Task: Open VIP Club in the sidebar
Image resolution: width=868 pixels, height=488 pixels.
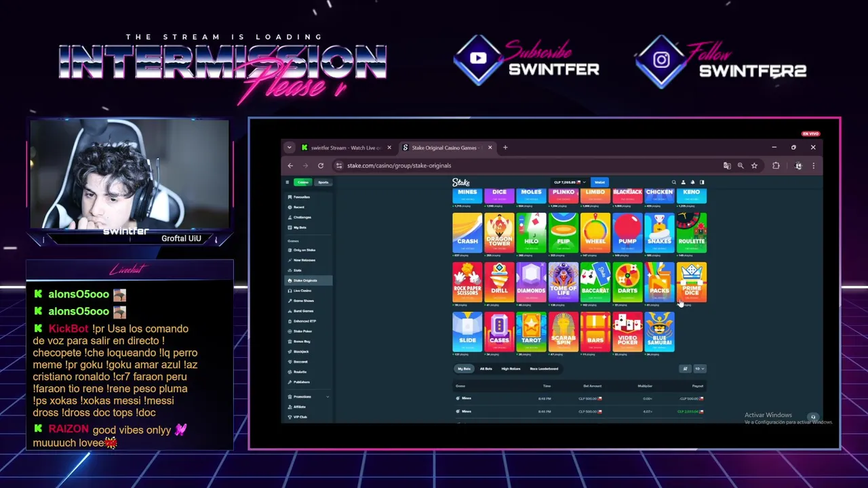Action: coord(300,417)
